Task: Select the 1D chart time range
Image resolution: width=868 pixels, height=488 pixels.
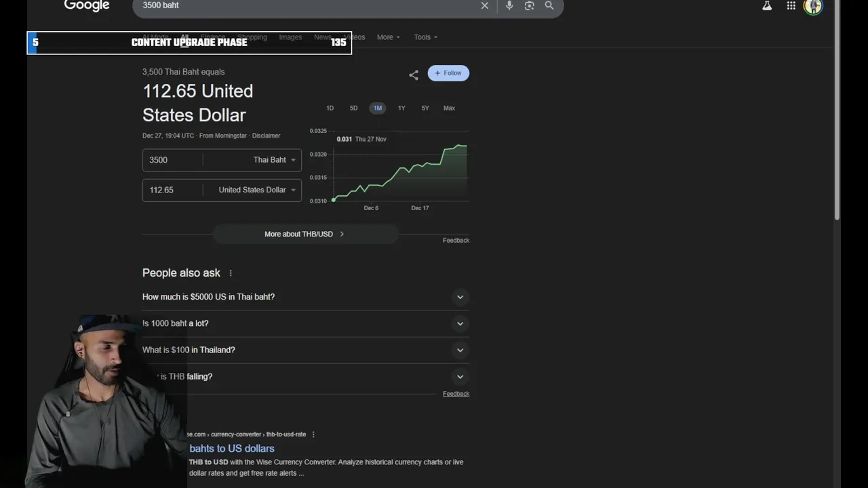Action: pos(330,108)
